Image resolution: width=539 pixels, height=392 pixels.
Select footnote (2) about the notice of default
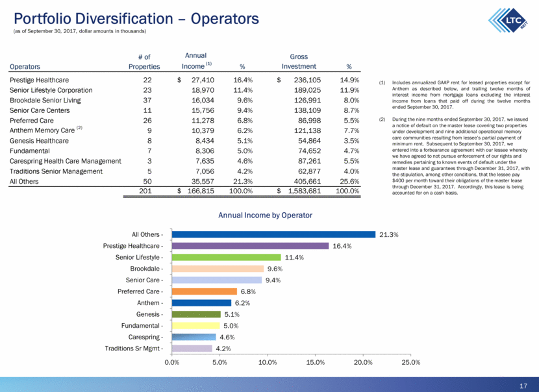pos(455,156)
